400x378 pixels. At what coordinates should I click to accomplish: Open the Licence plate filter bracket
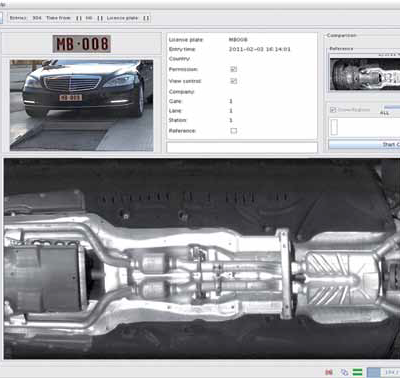(146, 18)
